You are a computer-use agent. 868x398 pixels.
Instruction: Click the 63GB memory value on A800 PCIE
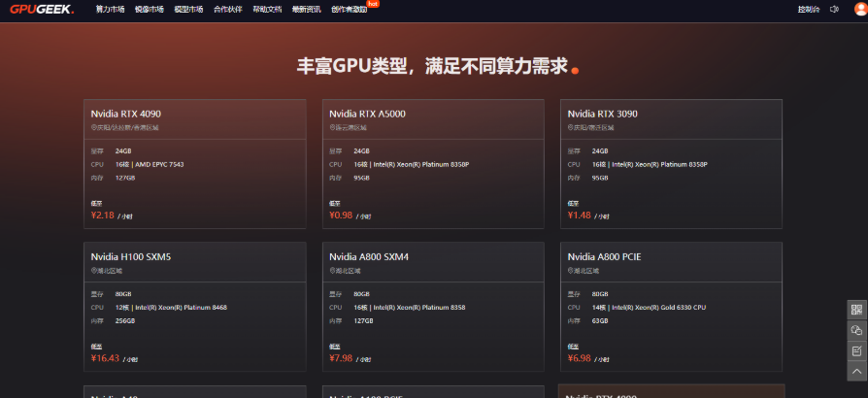(600, 321)
